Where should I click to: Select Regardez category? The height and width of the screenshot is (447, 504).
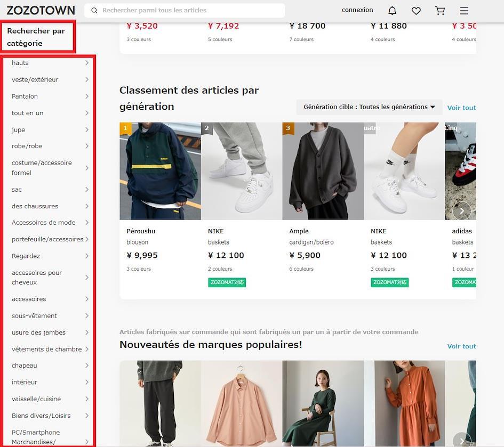[x=49, y=256]
